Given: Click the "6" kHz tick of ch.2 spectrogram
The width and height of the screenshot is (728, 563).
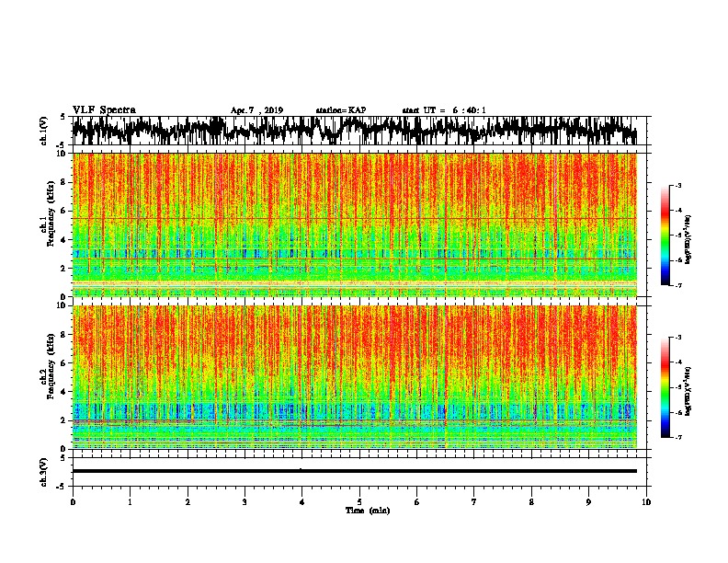Looking at the screenshot, I should (64, 363).
